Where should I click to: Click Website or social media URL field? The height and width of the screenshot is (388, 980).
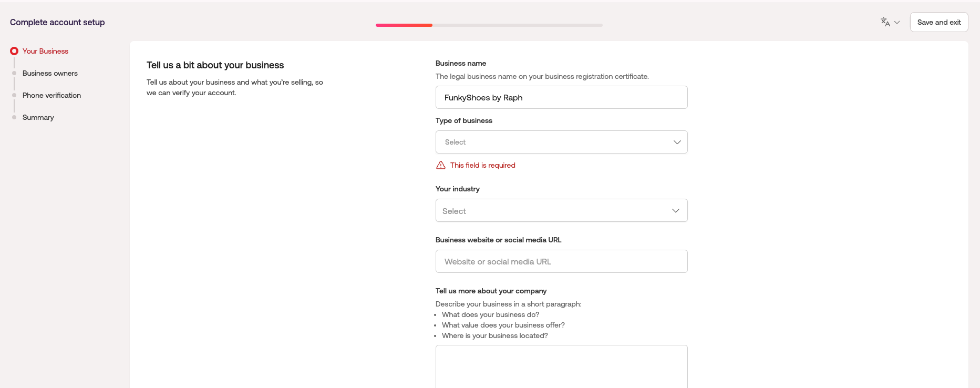(561, 261)
